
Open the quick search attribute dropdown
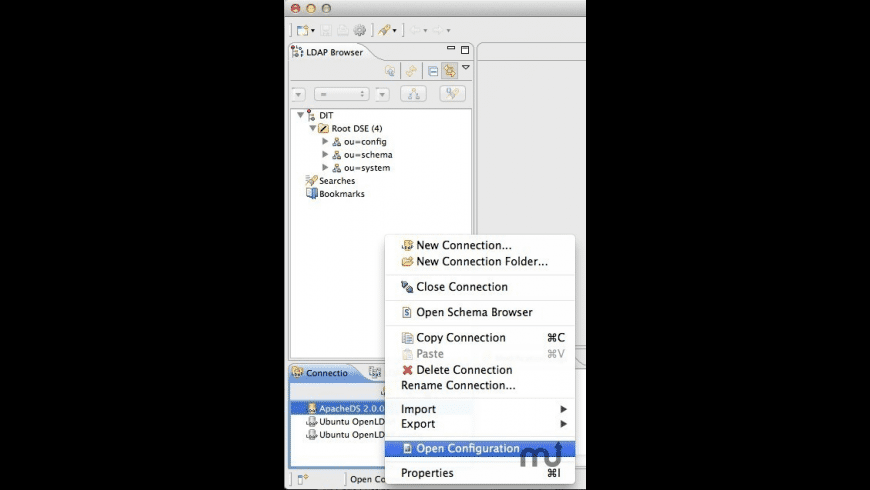coord(299,94)
